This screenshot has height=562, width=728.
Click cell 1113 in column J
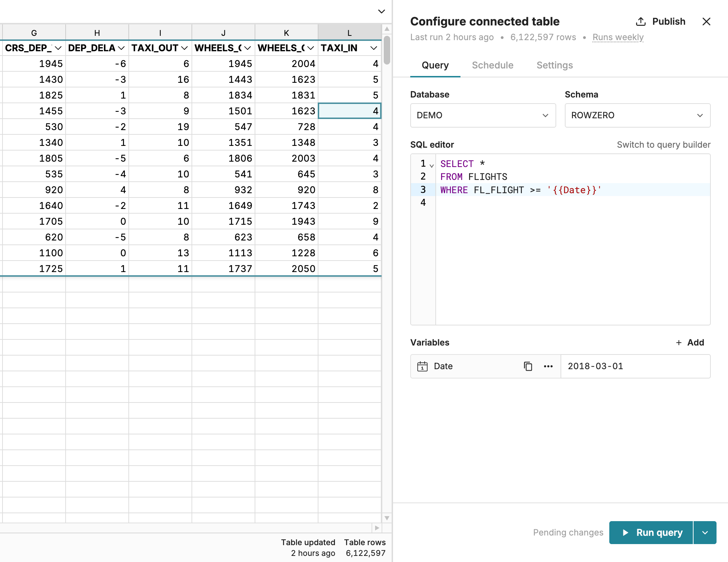[223, 253]
